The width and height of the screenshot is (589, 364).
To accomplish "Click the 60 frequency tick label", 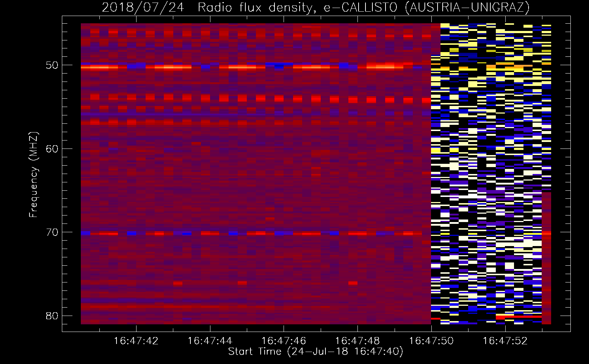I will (x=52, y=149).
